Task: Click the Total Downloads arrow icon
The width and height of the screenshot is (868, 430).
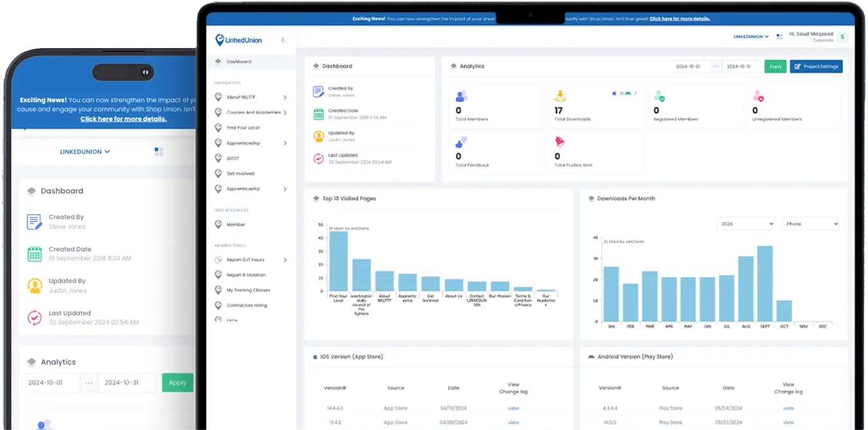Action: click(560, 96)
